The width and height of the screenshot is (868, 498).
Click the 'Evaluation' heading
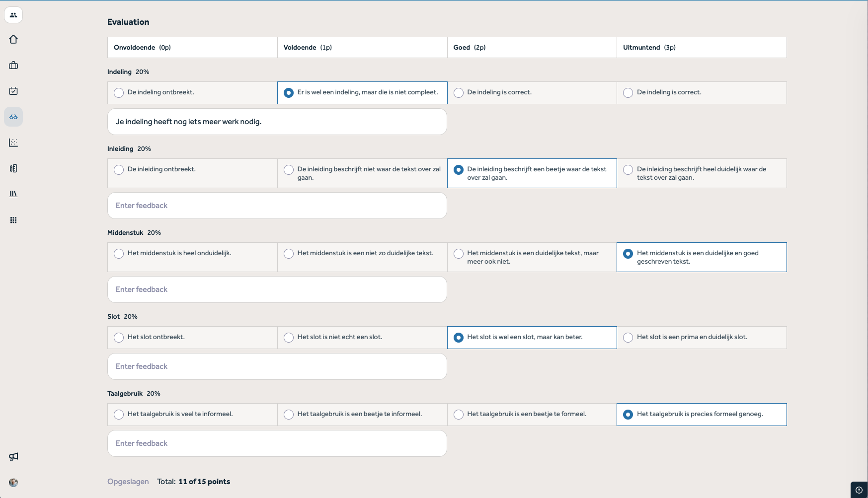[x=128, y=22]
